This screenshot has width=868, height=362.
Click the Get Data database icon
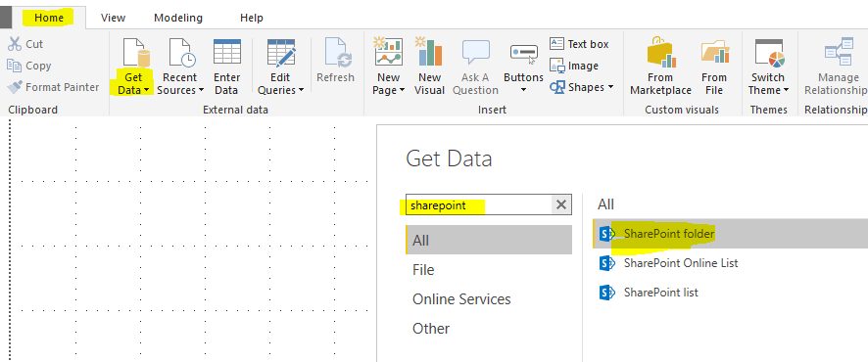pyautogui.click(x=136, y=53)
